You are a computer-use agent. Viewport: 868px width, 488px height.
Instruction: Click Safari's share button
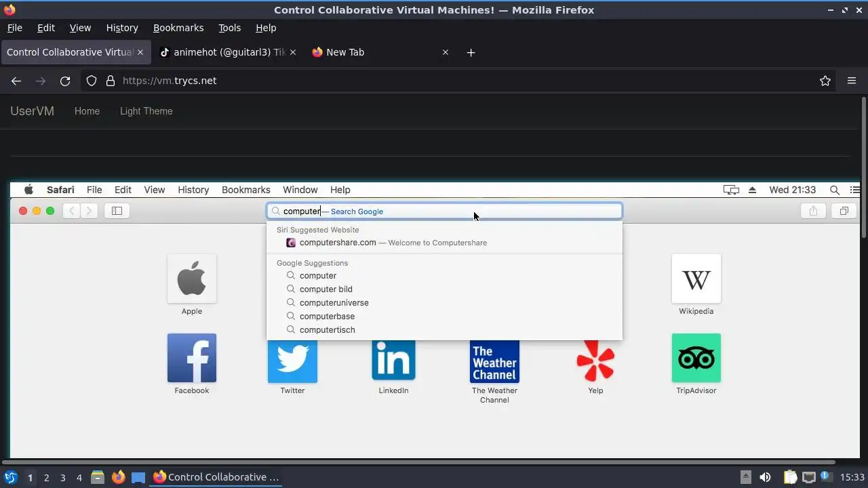pyautogui.click(x=813, y=211)
